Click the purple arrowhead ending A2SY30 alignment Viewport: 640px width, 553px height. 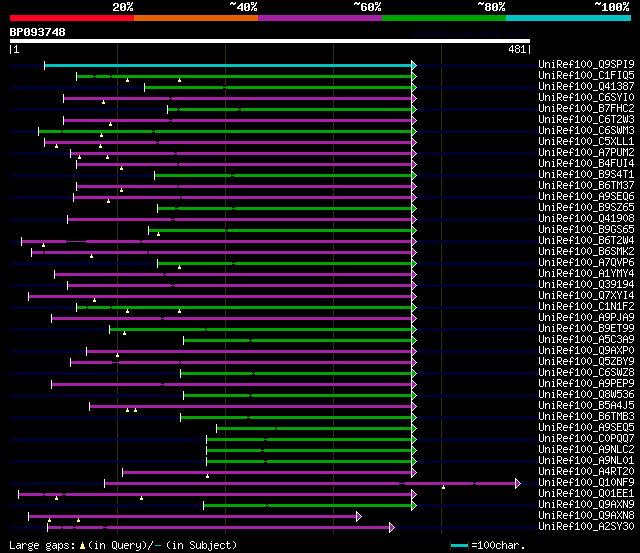(x=392, y=528)
